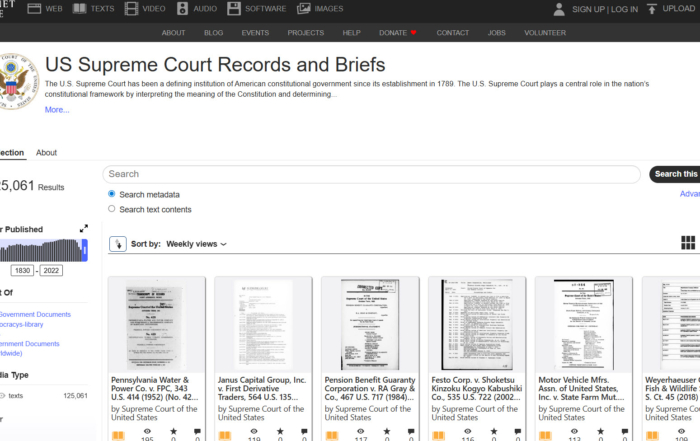Click favorite star on Janus Capital card
Viewport: 700px width, 441px height.
click(280, 431)
